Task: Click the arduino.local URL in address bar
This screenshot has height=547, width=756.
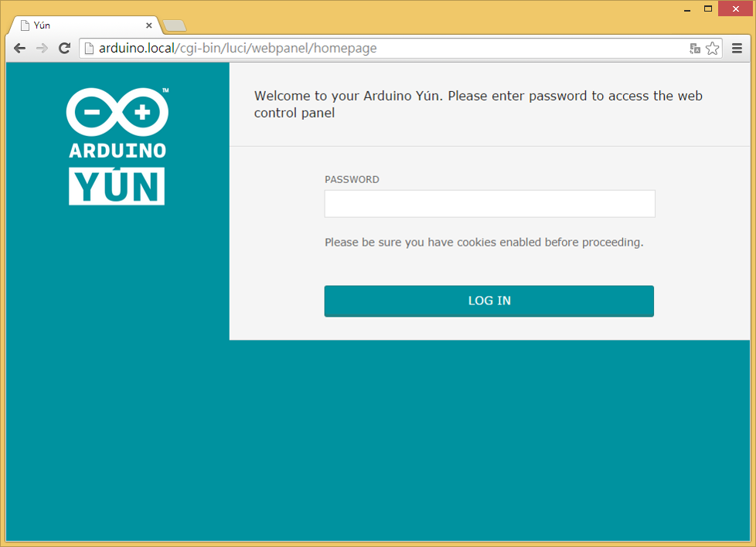Action: [x=138, y=48]
